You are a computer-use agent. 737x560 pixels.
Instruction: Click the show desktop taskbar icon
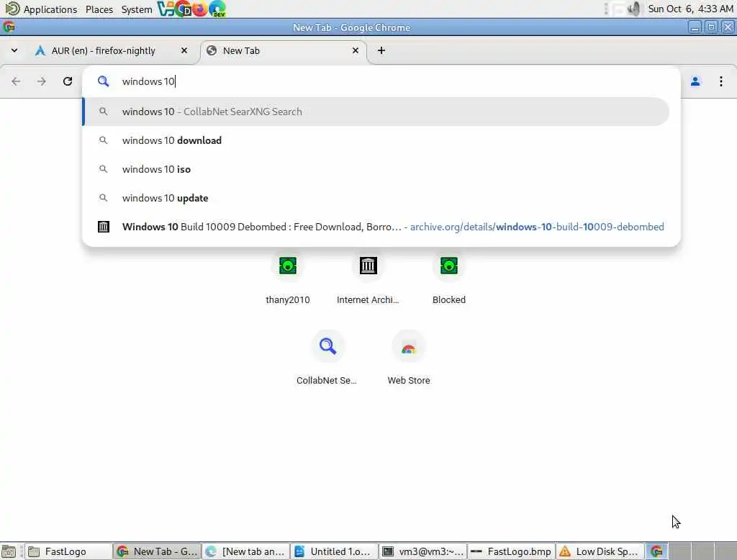point(9,551)
